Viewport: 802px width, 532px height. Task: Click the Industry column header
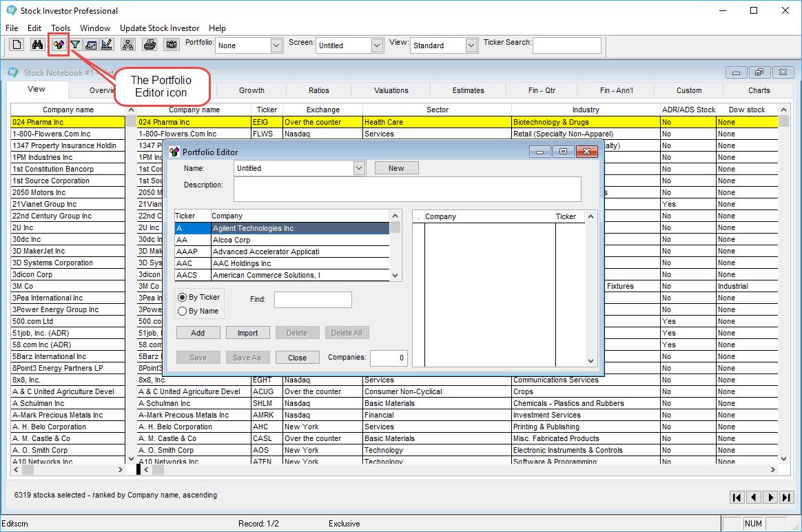[x=586, y=110]
